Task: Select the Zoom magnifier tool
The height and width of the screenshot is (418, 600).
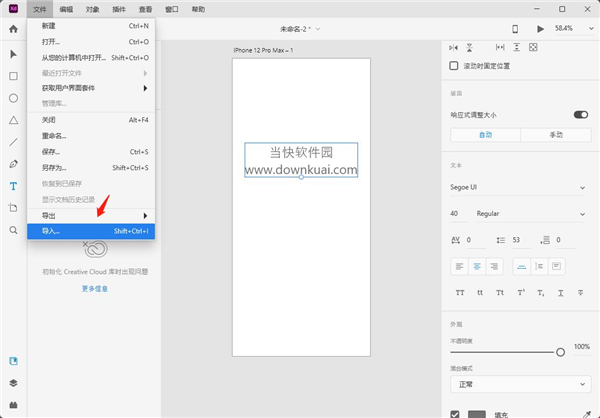Action: (13, 230)
